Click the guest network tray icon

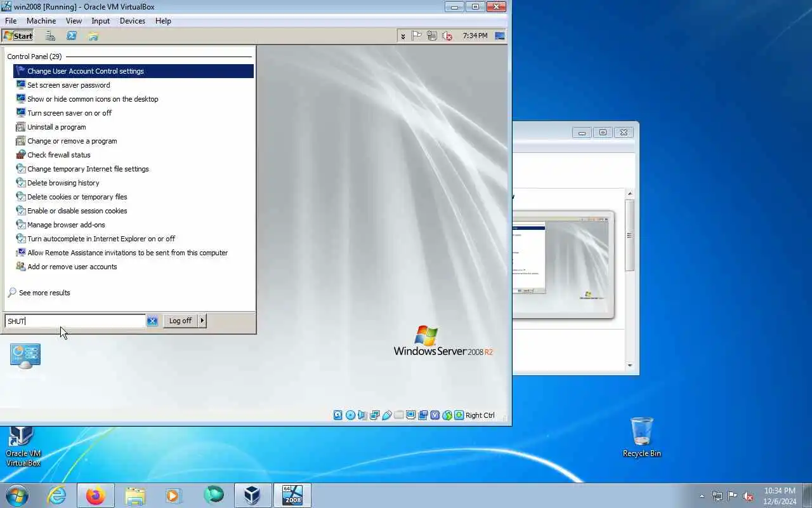(x=432, y=36)
